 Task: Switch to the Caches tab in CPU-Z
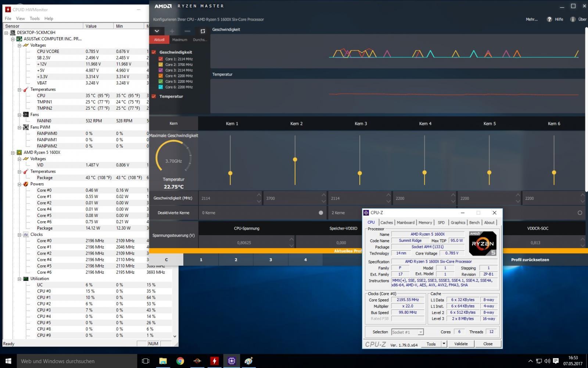387,223
